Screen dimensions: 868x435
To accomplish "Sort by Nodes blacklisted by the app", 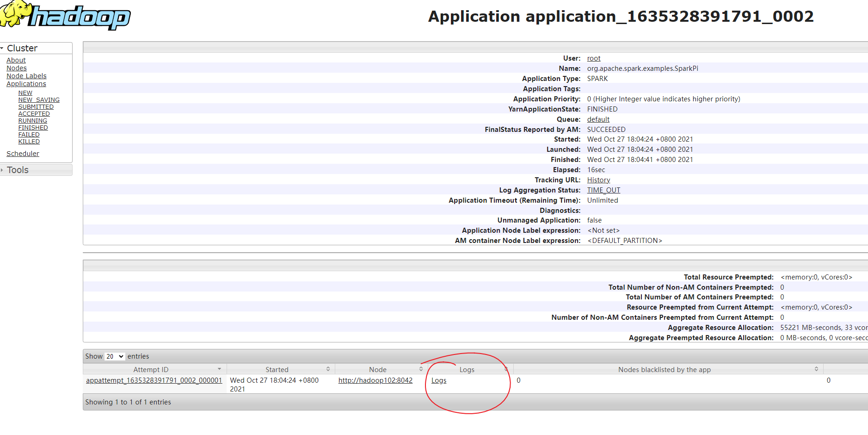I will (x=668, y=369).
